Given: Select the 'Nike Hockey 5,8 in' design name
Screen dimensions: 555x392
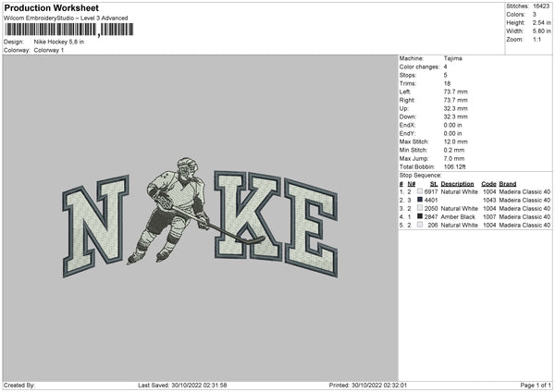Looking at the screenshot, I should pos(59,42).
